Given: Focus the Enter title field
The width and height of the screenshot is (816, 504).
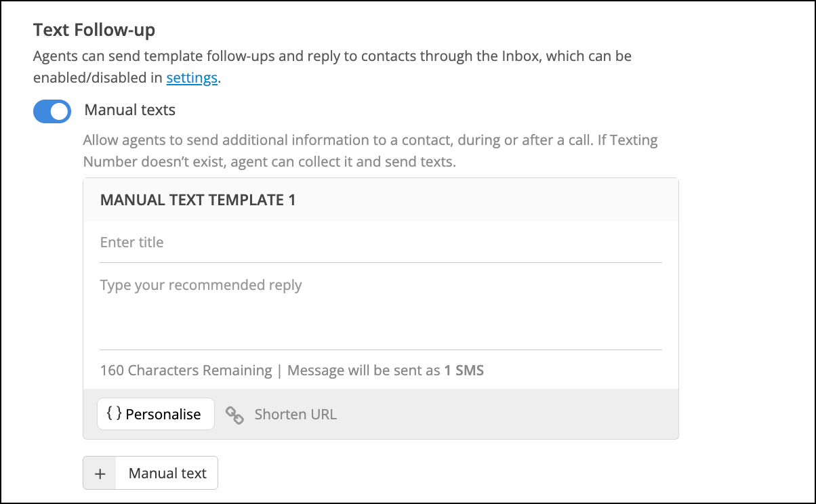Looking at the screenshot, I should click(x=381, y=243).
